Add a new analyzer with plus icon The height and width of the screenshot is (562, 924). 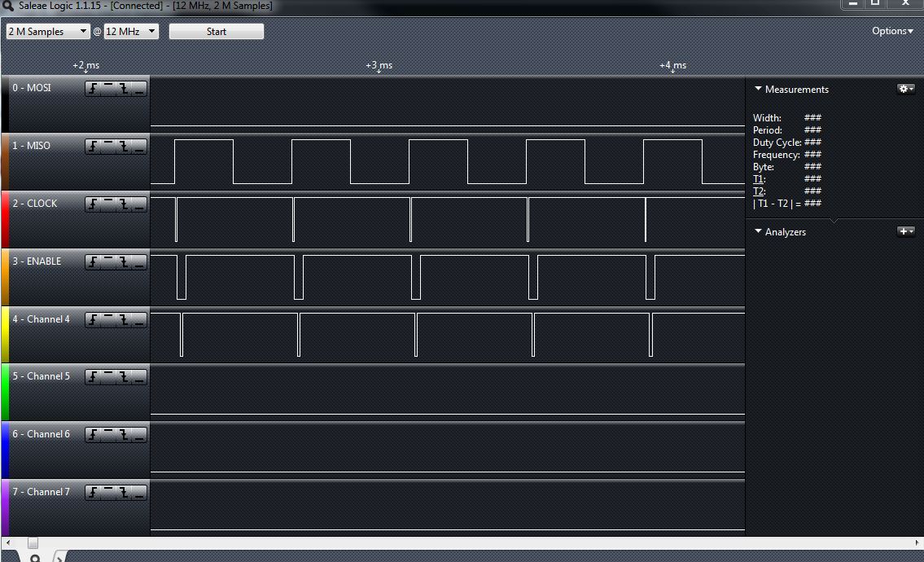[906, 231]
